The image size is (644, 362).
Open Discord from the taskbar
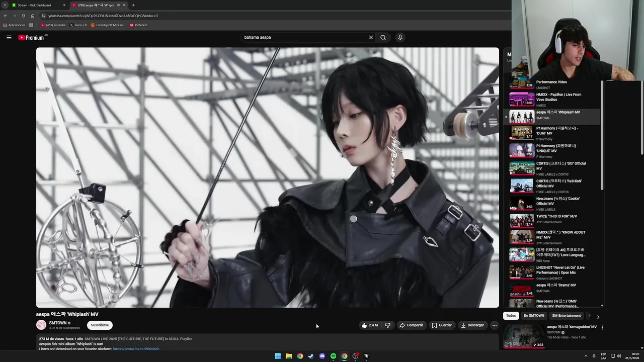pyautogui.click(x=322, y=356)
